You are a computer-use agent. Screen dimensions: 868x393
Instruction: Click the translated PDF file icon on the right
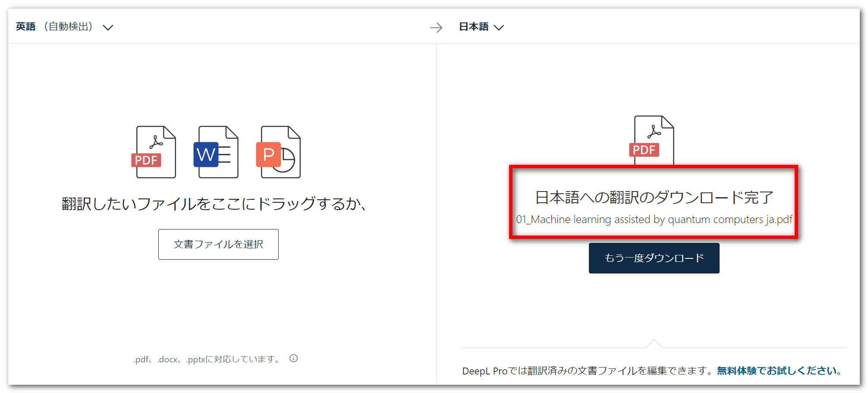point(652,140)
